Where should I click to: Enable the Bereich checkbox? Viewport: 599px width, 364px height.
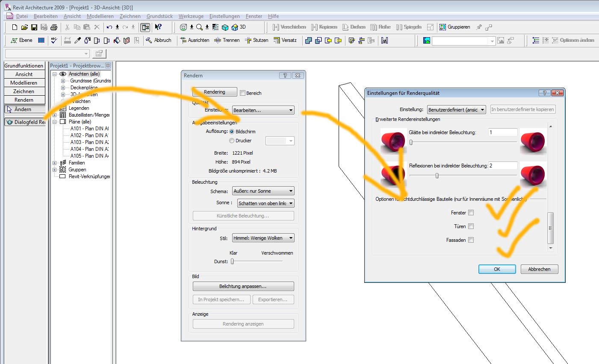tap(242, 93)
